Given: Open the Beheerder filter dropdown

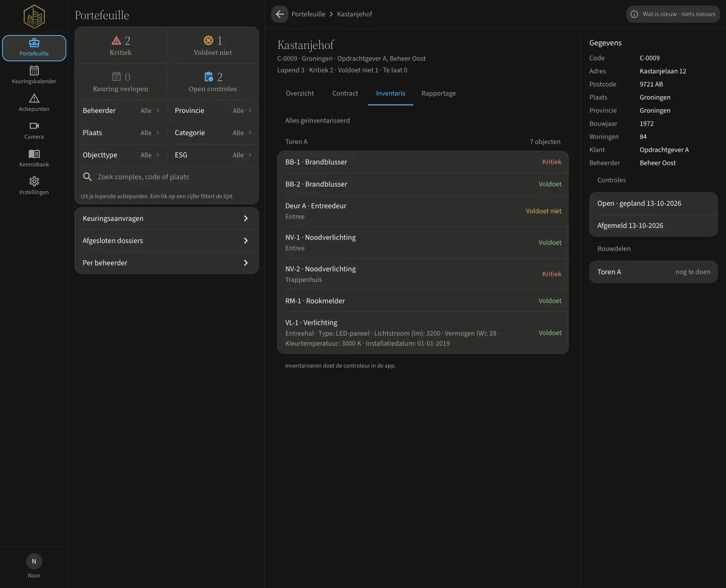Looking at the screenshot, I should (121, 110).
